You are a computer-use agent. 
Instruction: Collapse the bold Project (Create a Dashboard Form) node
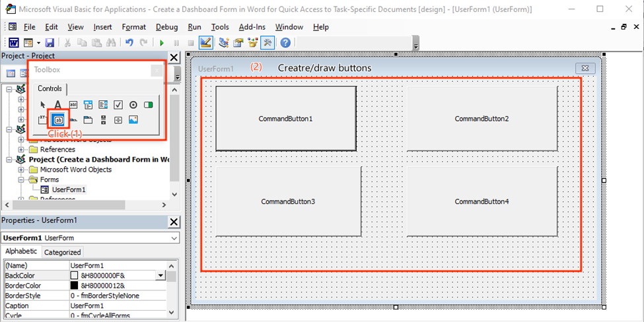[9, 160]
